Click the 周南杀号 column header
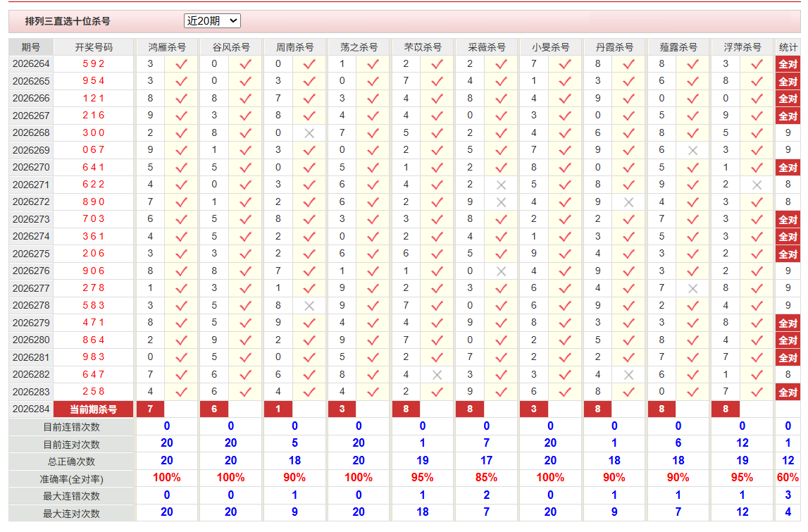808x532 pixels. pos(294,47)
